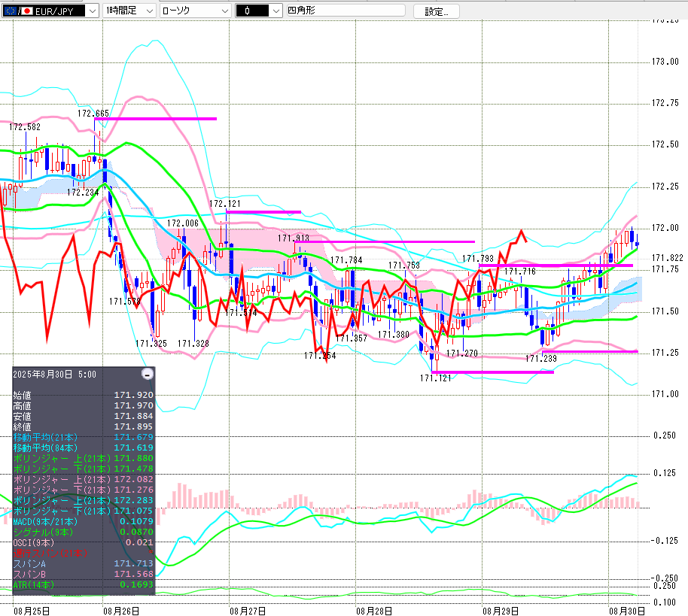The width and height of the screenshot is (688, 616).
Task: Click the 08月26日 date axis label
Action: (121, 611)
